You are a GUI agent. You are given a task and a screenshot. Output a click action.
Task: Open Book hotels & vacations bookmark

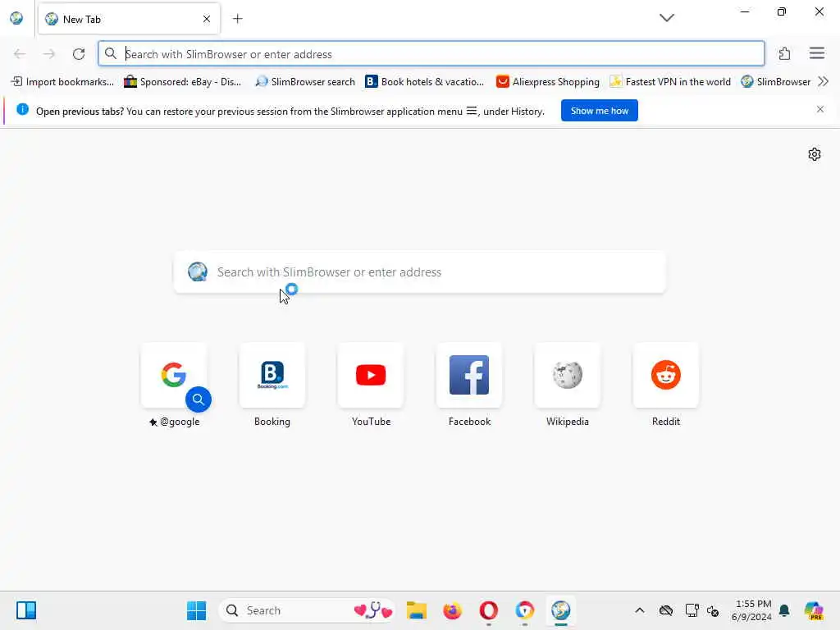tap(424, 81)
